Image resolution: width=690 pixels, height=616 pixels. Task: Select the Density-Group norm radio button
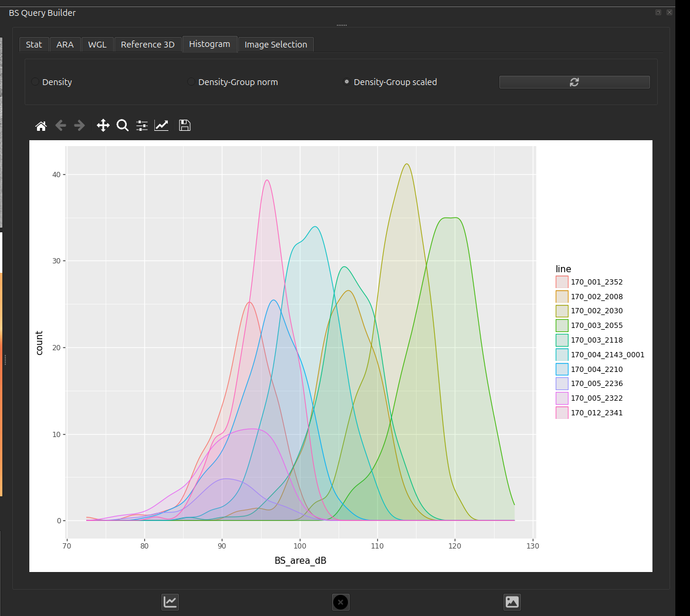(191, 82)
